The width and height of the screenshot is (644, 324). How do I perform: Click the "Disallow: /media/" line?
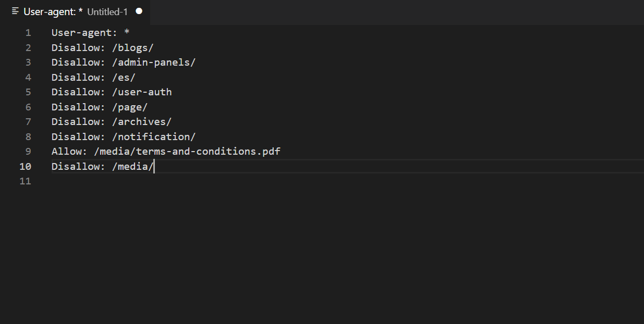coord(102,167)
